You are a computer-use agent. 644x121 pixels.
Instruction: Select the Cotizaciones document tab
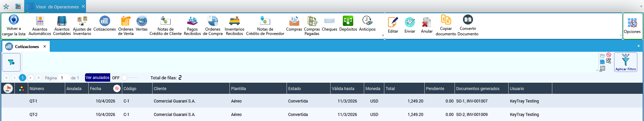(27, 46)
